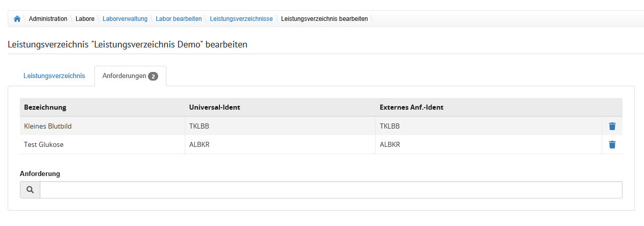Open the Laborverwaltung breadcrumb link

[x=125, y=19]
